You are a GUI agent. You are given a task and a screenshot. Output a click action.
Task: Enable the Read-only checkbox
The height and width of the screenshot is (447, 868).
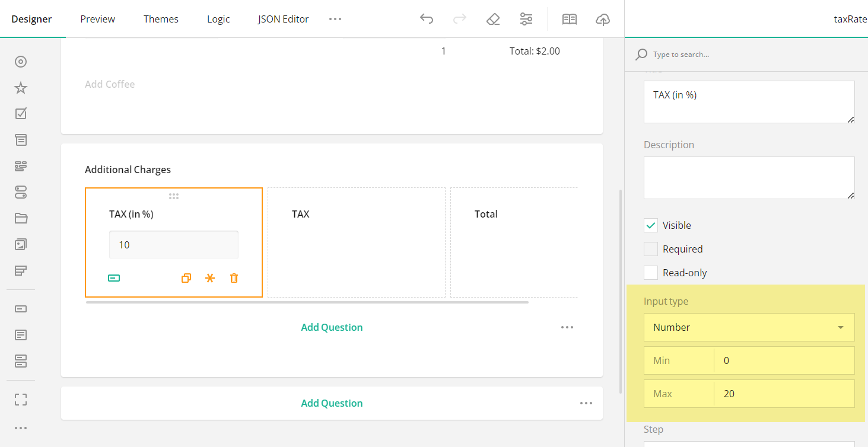click(650, 272)
